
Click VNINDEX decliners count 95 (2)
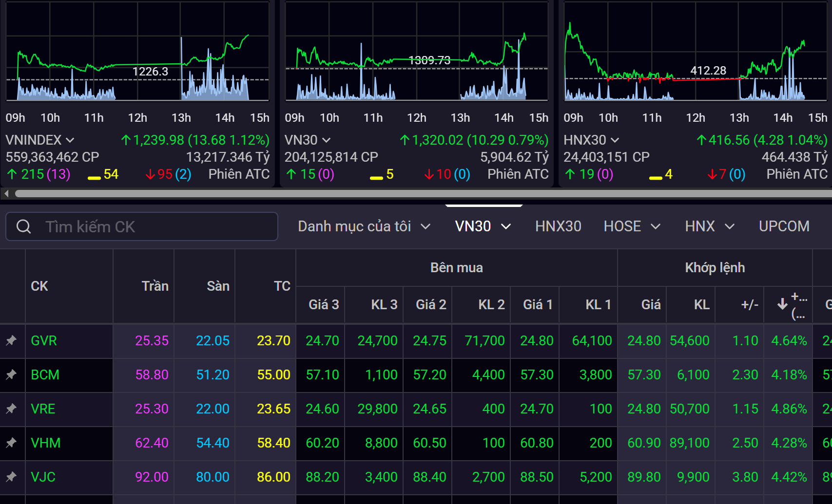[x=169, y=174]
